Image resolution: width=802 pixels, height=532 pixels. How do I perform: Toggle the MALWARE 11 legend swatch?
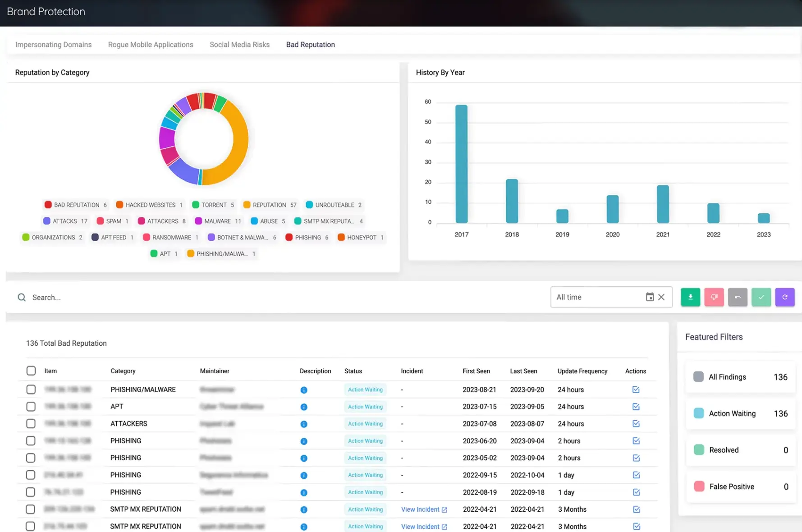(x=198, y=221)
